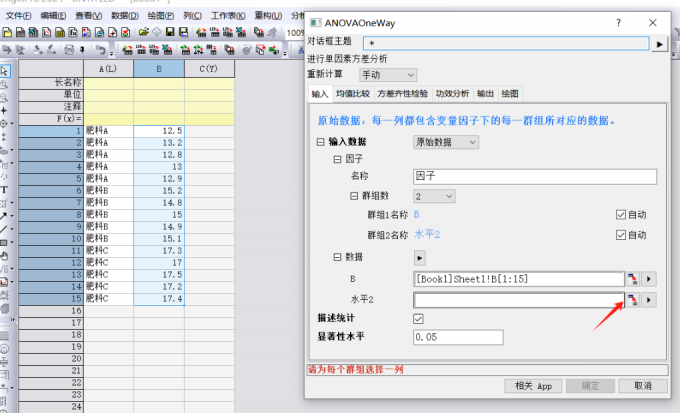Click the 因子 名称 input field

[535, 176]
